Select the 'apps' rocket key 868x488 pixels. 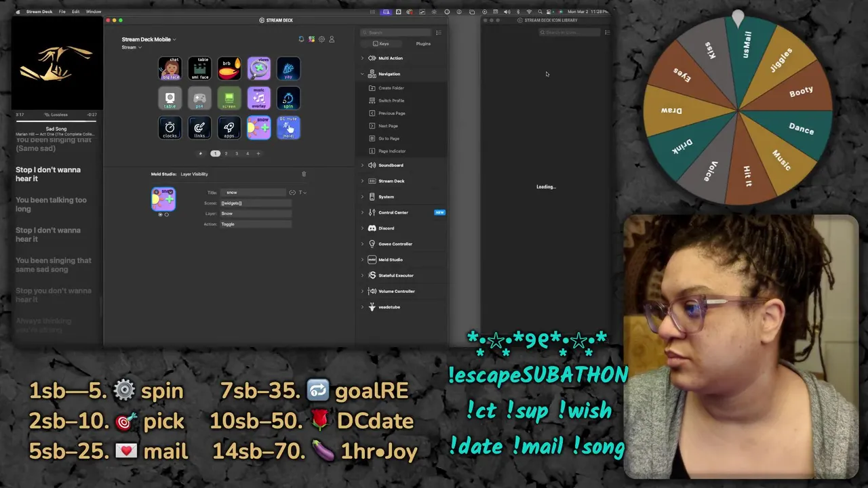(229, 128)
